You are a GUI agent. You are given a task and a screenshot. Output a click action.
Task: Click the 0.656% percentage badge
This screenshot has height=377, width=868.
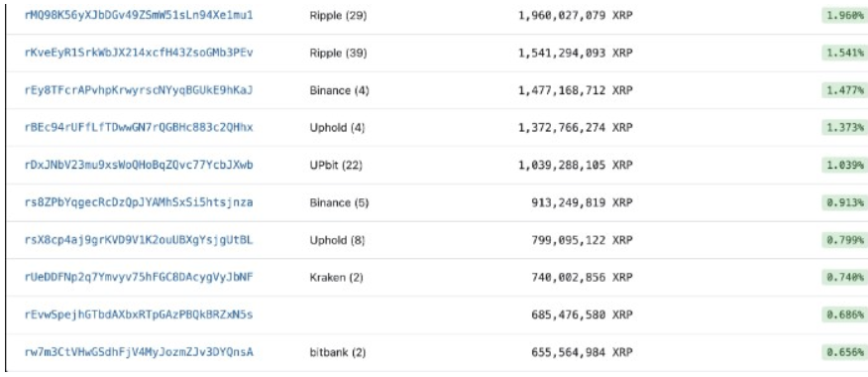coord(845,351)
